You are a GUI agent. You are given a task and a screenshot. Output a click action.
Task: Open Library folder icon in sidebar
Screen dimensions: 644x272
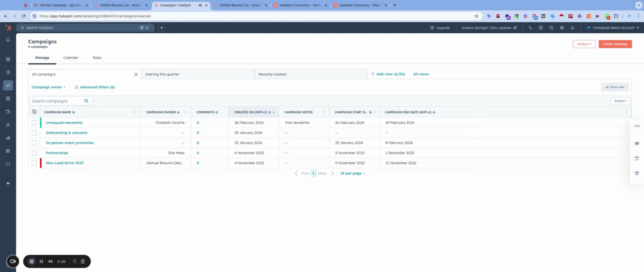tap(8, 164)
